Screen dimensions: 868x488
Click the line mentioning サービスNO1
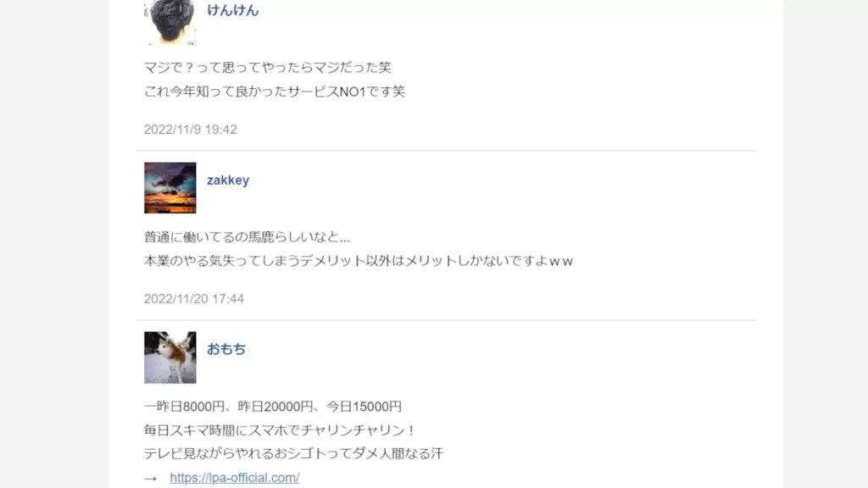coord(275,91)
